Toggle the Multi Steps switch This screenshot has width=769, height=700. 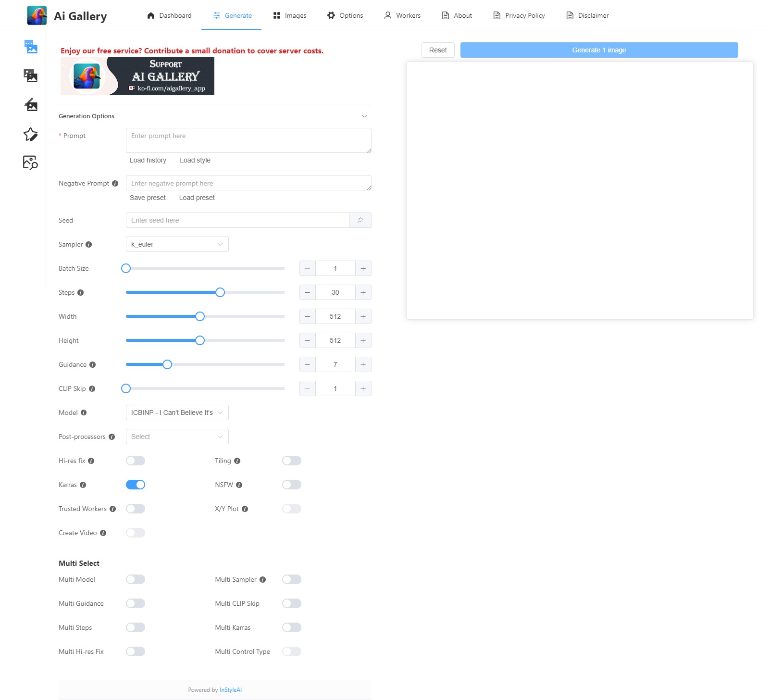point(136,627)
